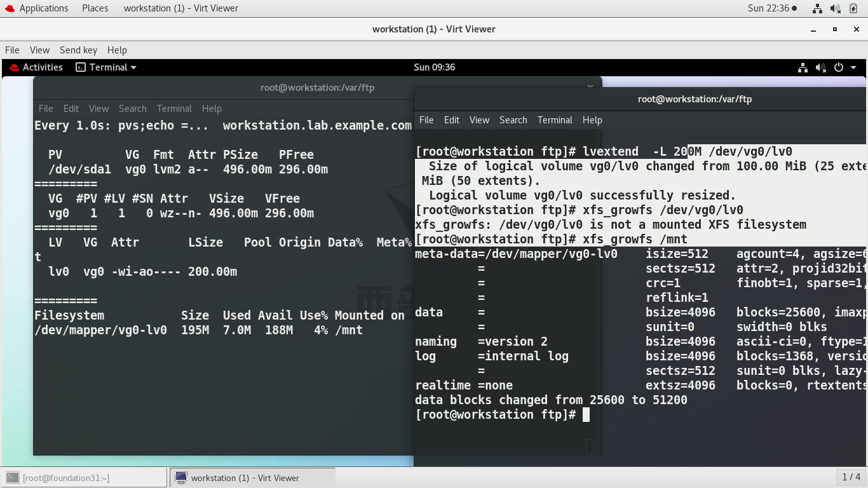Open host clock Sun 22:36
Viewport: 868px width, 488px height.
(x=771, y=8)
